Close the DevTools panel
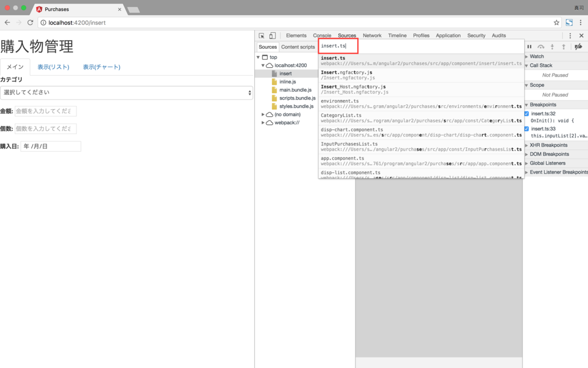Image resolution: width=588 pixels, height=368 pixels. 581,36
